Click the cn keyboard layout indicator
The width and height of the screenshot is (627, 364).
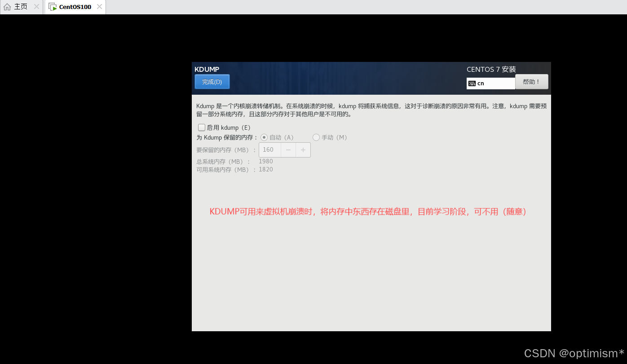(x=491, y=83)
